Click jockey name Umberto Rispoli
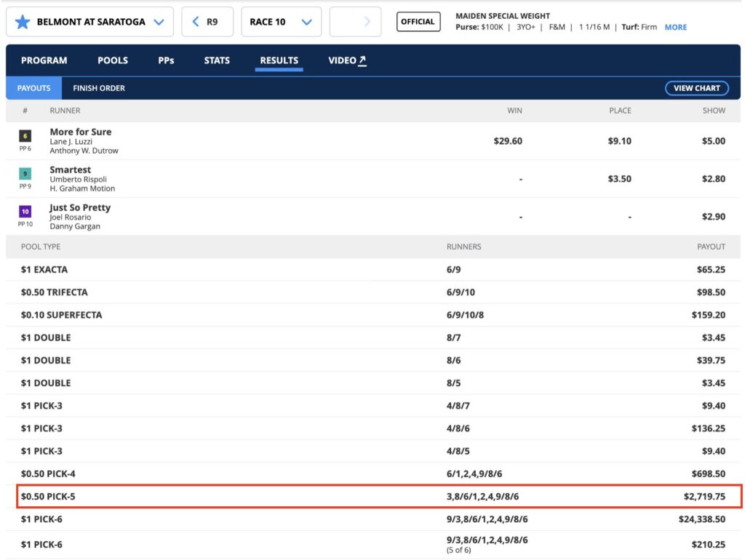This screenshot has height=560, width=745. coord(78,179)
